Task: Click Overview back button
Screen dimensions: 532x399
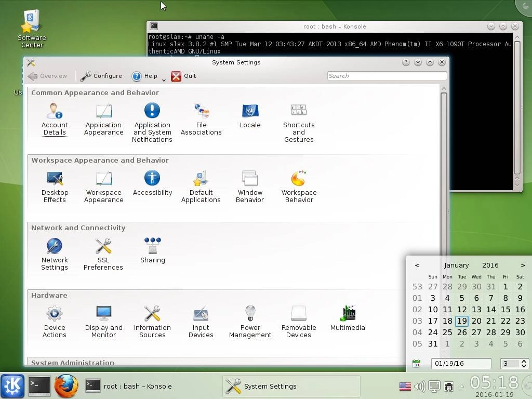Action: [47, 76]
